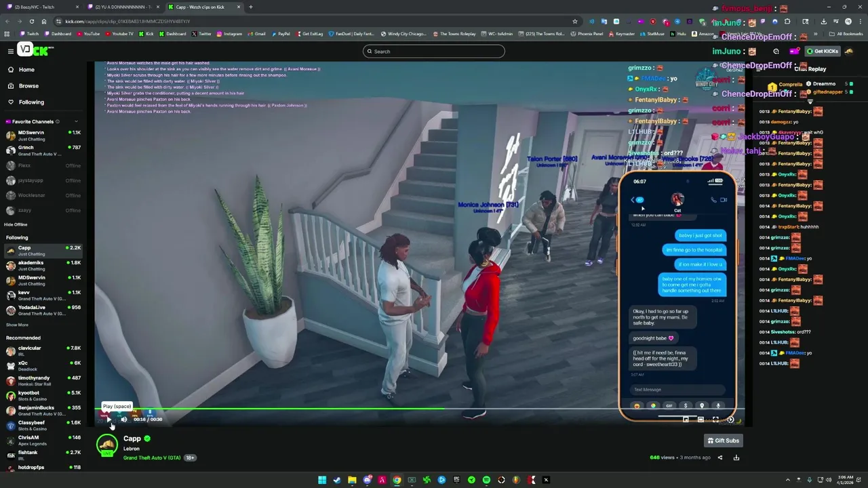
Task: Mute the clip volume speaker icon
Action: tap(124, 420)
